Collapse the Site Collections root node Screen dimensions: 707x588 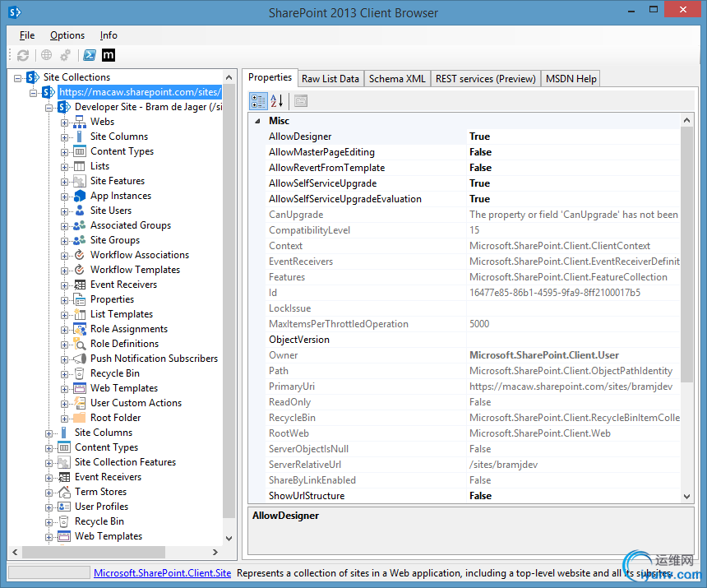[17, 78]
